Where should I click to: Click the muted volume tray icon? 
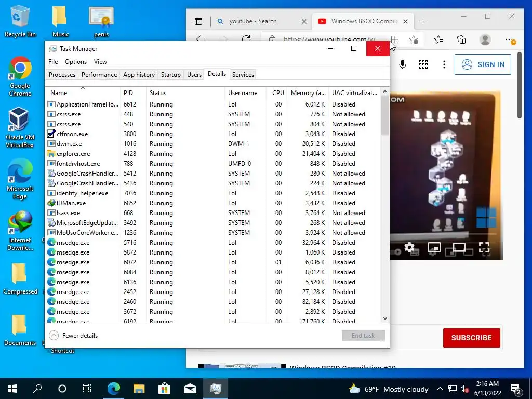tap(465, 389)
